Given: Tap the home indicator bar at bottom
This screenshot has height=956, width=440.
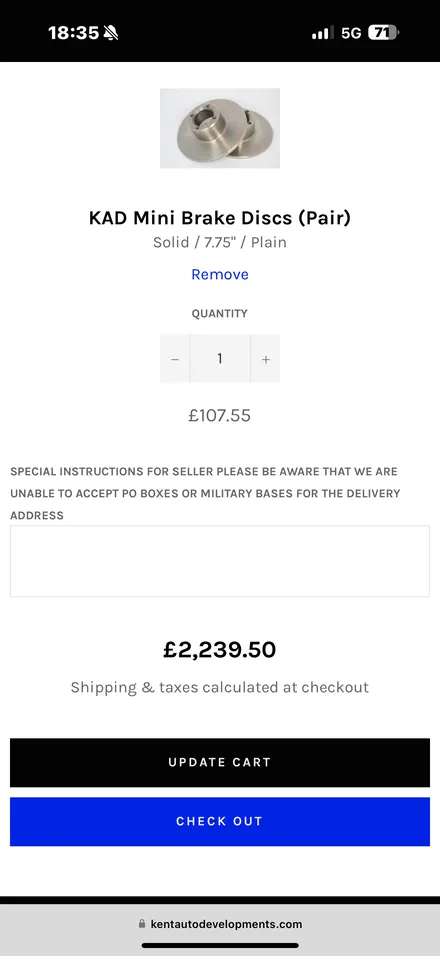Looking at the screenshot, I should pyautogui.click(x=220, y=946).
